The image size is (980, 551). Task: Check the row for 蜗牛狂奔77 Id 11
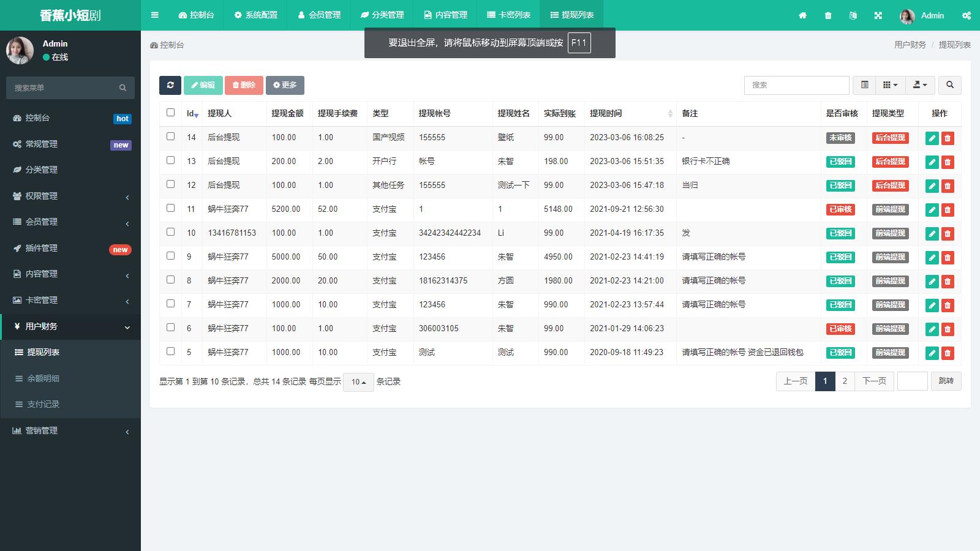(170, 209)
